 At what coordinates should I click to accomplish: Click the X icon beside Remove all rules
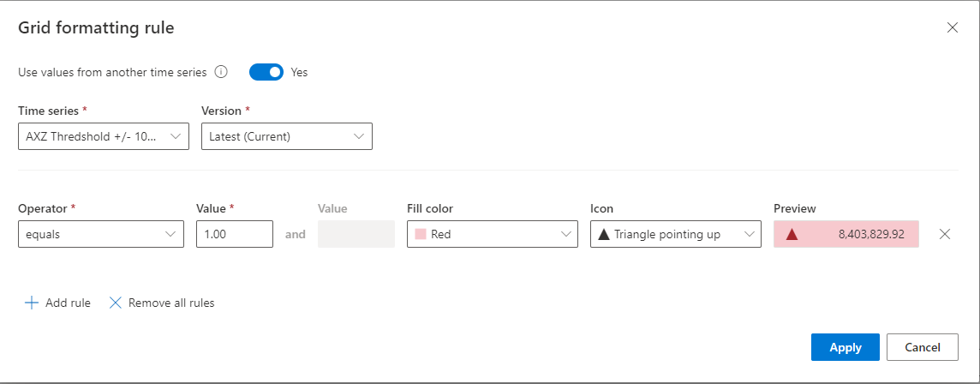coord(116,303)
